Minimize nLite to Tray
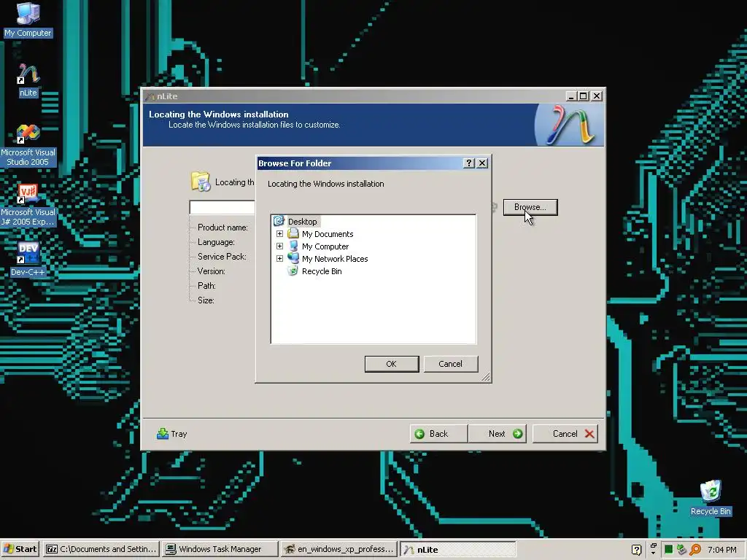Image resolution: width=747 pixels, height=560 pixels. click(x=172, y=434)
